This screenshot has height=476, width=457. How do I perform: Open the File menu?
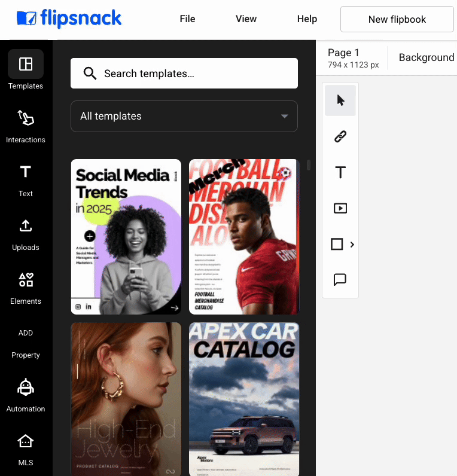pyautogui.click(x=187, y=19)
